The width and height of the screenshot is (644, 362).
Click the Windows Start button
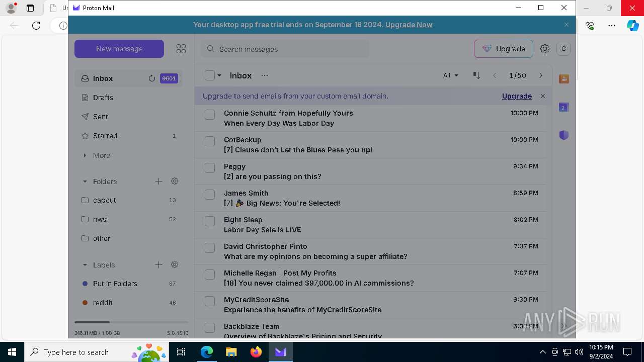click(x=12, y=352)
